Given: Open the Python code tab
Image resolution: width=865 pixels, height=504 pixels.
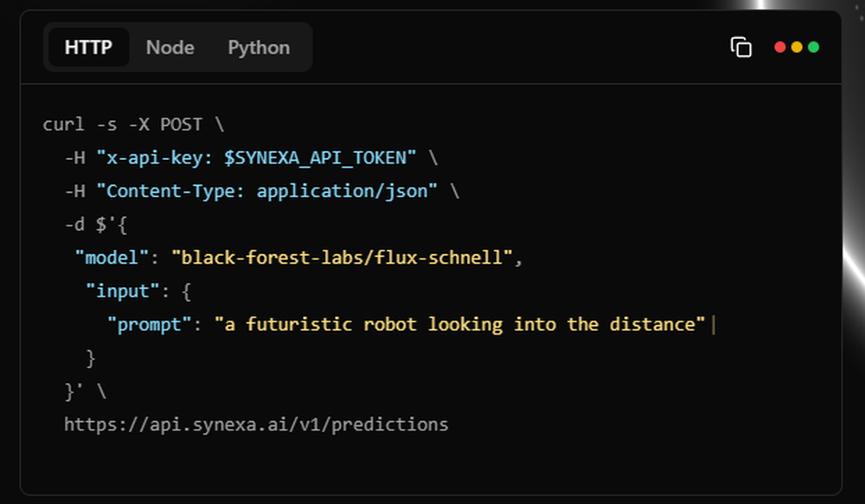Looking at the screenshot, I should [259, 48].
